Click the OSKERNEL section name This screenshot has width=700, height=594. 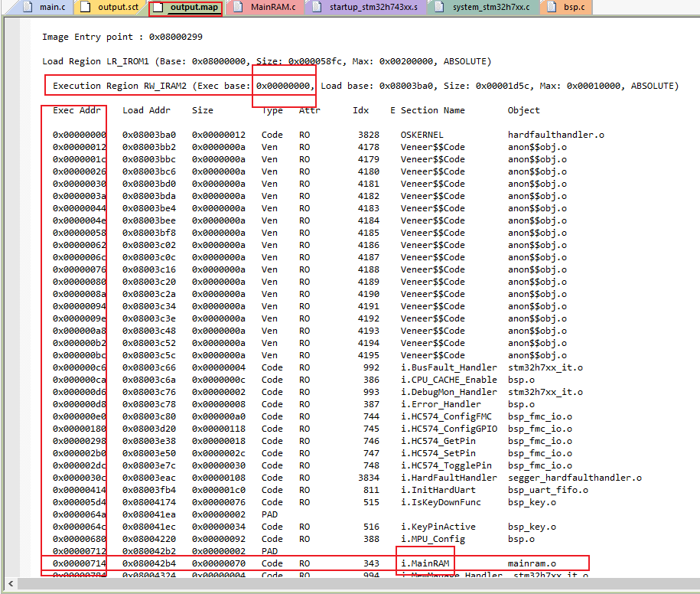[422, 135]
